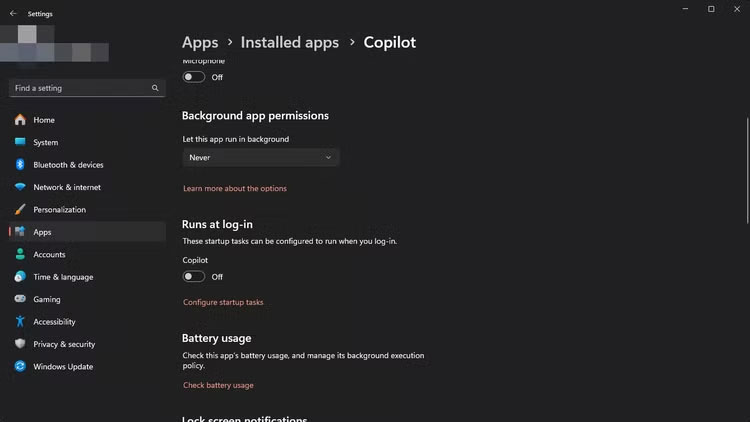
Task: Select the Network & internet icon
Action: (20, 187)
